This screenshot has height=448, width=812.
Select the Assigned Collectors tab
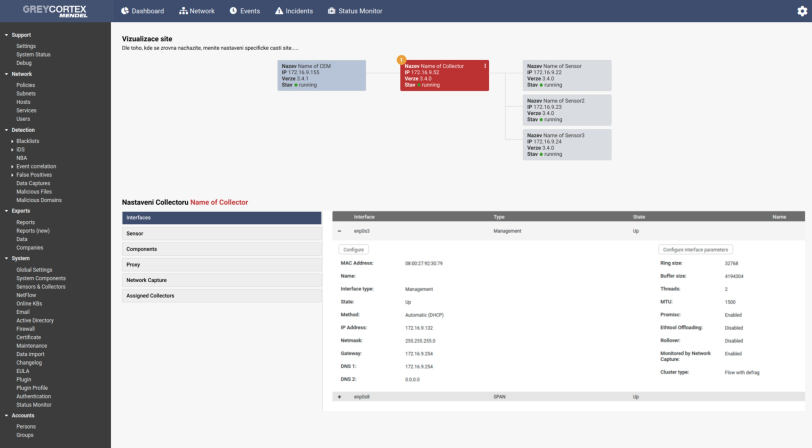(222, 296)
